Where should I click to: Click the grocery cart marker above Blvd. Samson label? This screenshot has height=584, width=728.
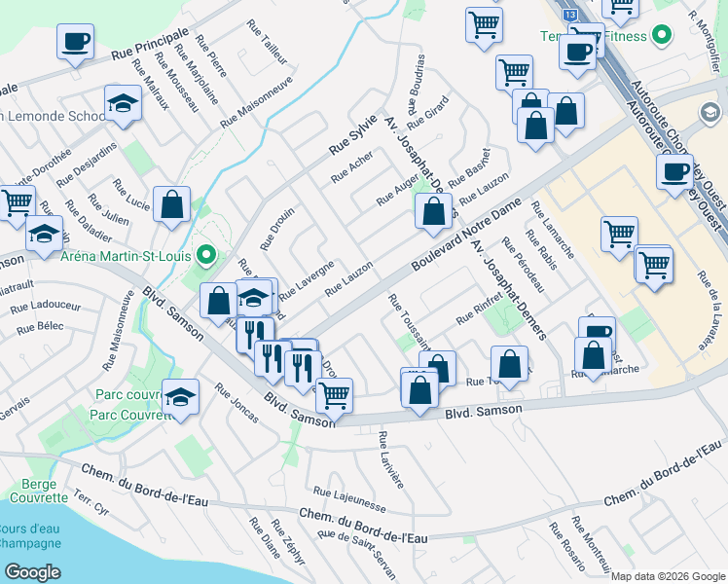(334, 397)
